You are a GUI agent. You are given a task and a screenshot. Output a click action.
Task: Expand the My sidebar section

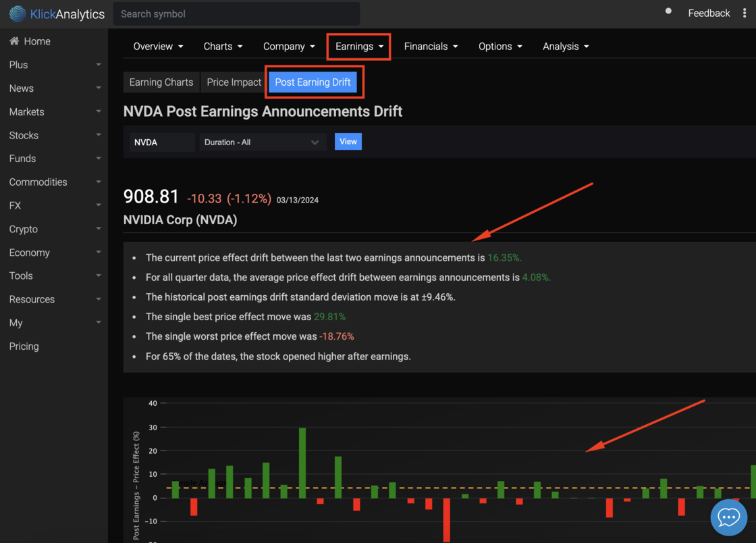tap(54, 323)
